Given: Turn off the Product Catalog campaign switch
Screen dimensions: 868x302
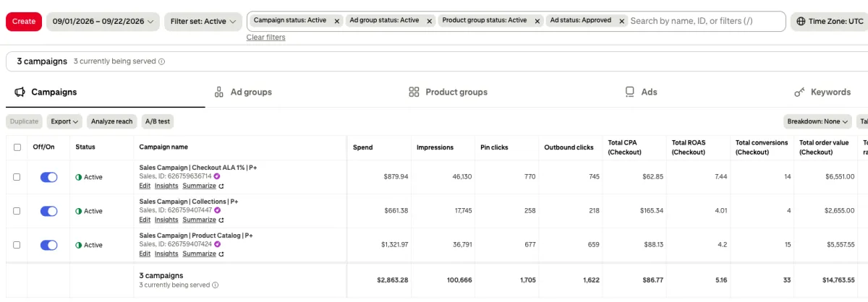Looking at the screenshot, I should tap(48, 245).
